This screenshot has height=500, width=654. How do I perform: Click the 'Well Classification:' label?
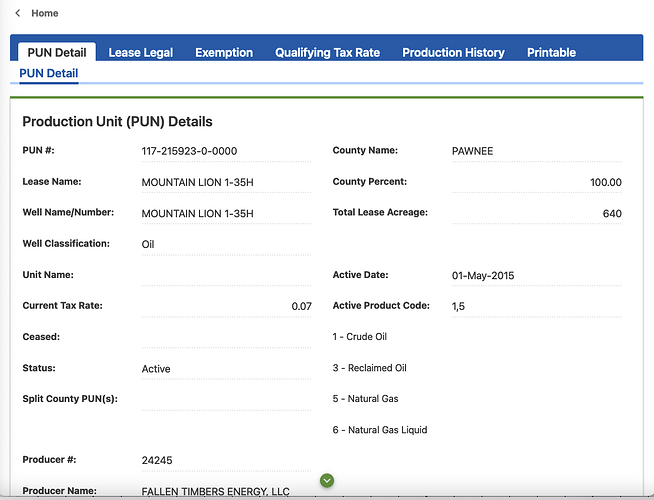coord(66,244)
